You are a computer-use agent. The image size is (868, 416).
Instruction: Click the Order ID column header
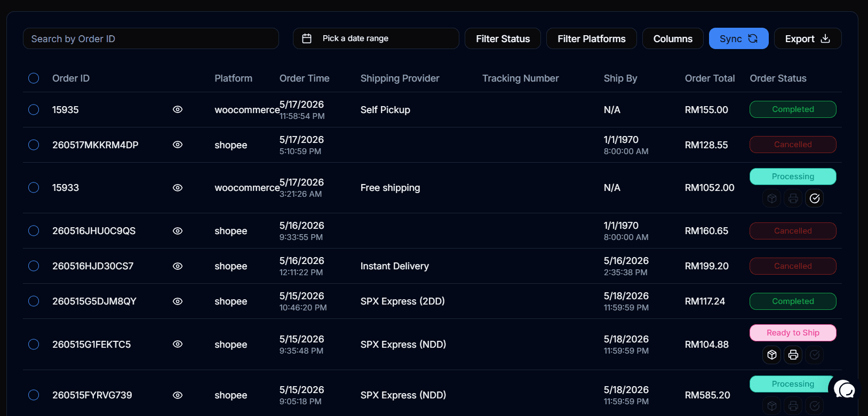[x=71, y=78]
